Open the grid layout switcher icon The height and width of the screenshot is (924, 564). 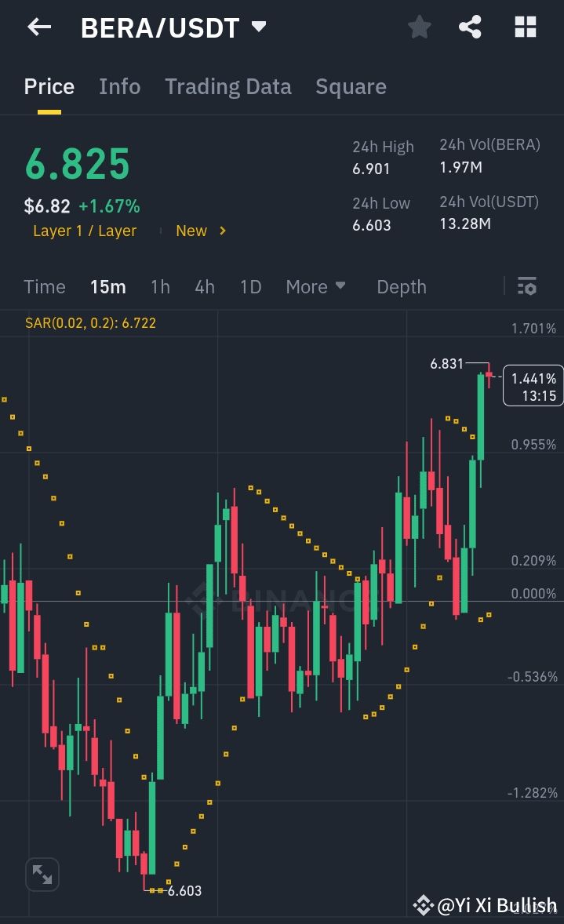coord(525,27)
